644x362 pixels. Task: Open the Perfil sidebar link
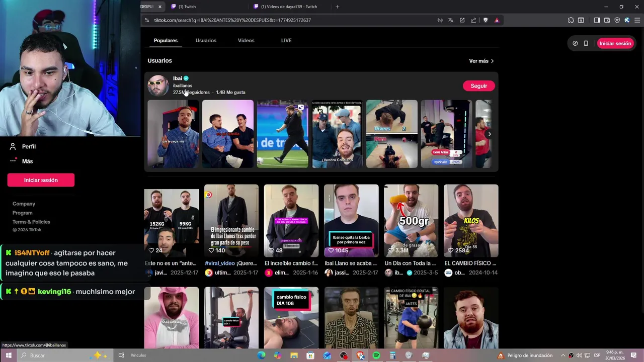coord(29,146)
